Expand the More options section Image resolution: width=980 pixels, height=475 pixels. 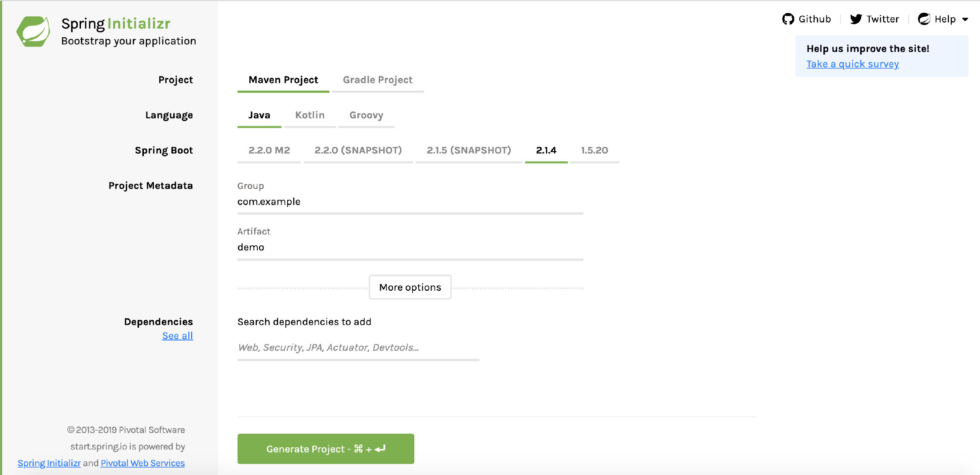[410, 287]
